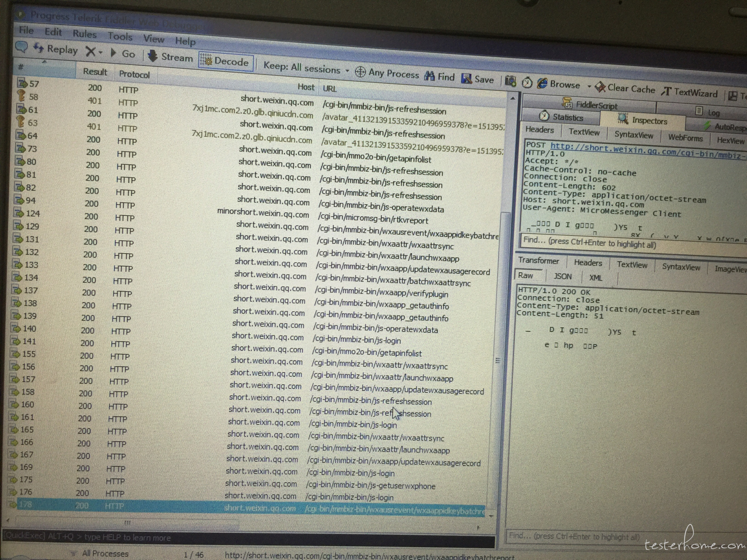Sort sessions by Protocol column header
Screen dimensions: 747x560
coord(134,74)
